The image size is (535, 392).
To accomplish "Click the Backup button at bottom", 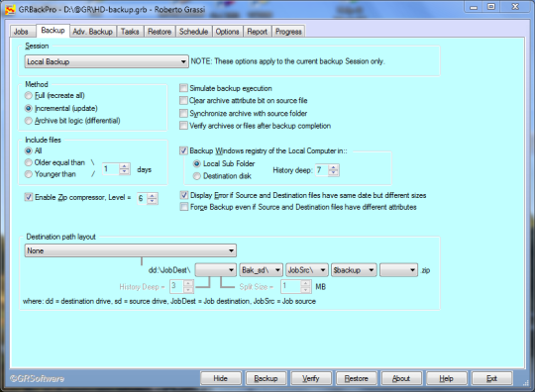I will (266, 378).
